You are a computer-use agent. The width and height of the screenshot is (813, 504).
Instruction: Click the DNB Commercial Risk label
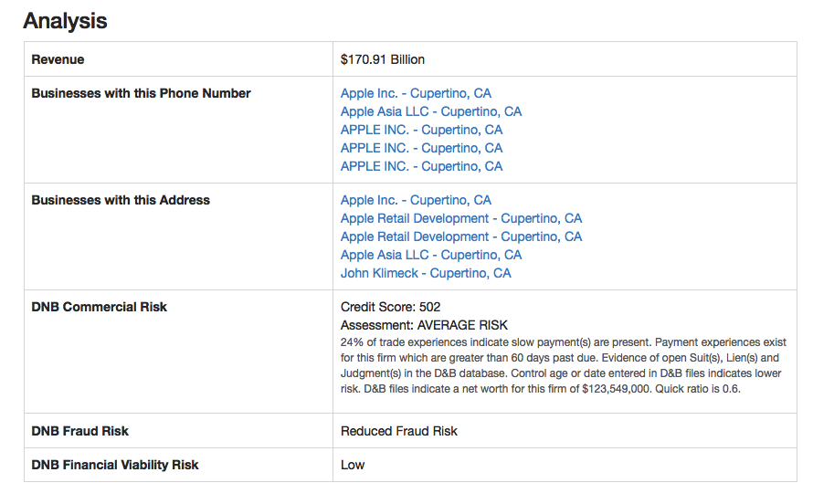[x=100, y=307]
